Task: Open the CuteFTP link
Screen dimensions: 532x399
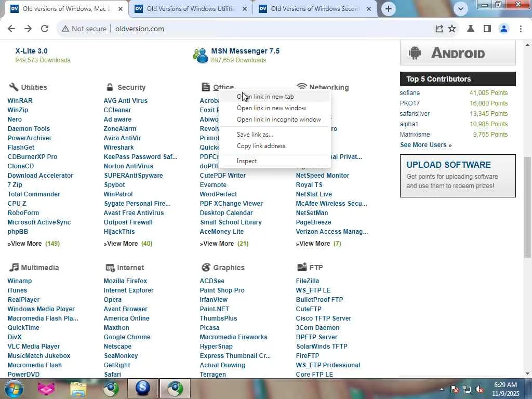Action: 309,309
